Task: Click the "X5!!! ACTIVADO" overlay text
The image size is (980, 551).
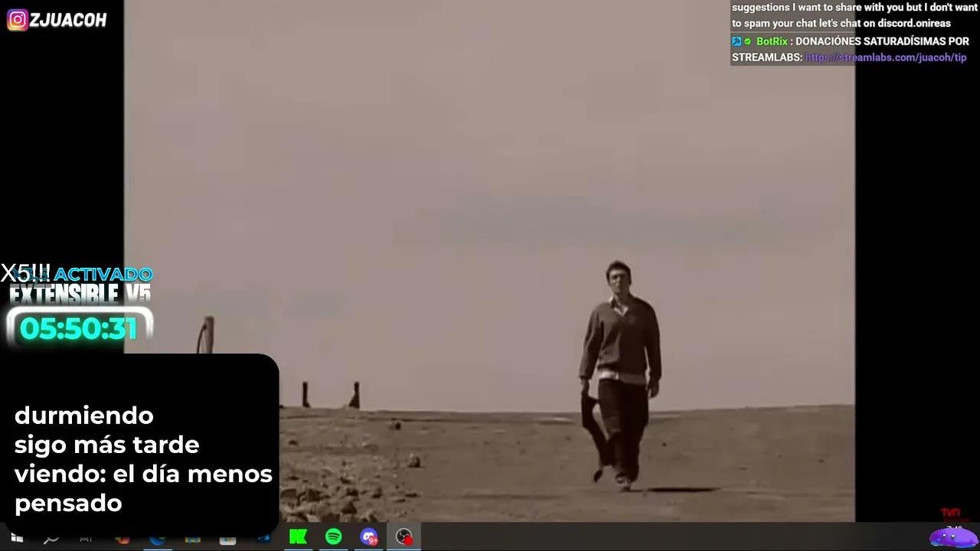Action: 77,273
